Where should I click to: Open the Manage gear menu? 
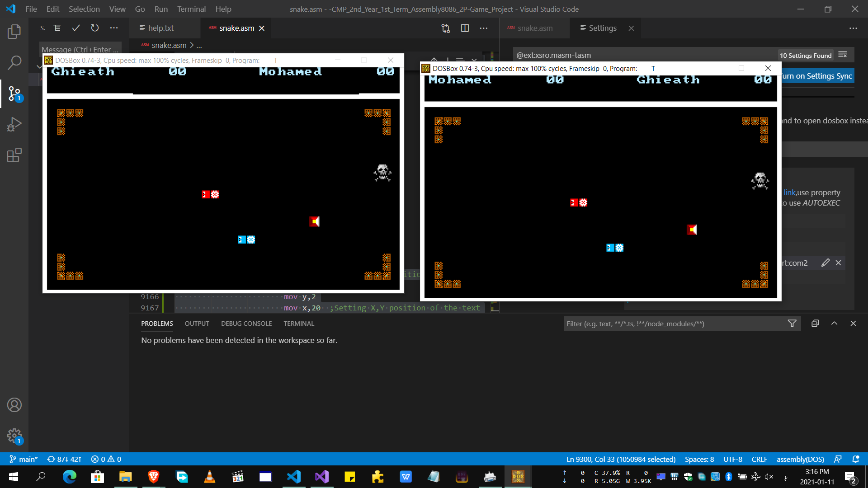click(14, 436)
